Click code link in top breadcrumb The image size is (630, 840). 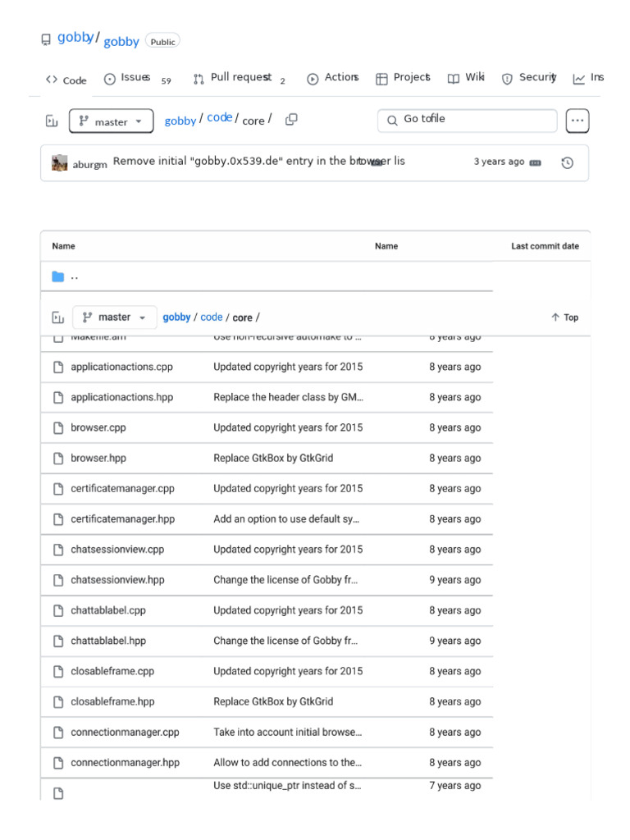[220, 117]
